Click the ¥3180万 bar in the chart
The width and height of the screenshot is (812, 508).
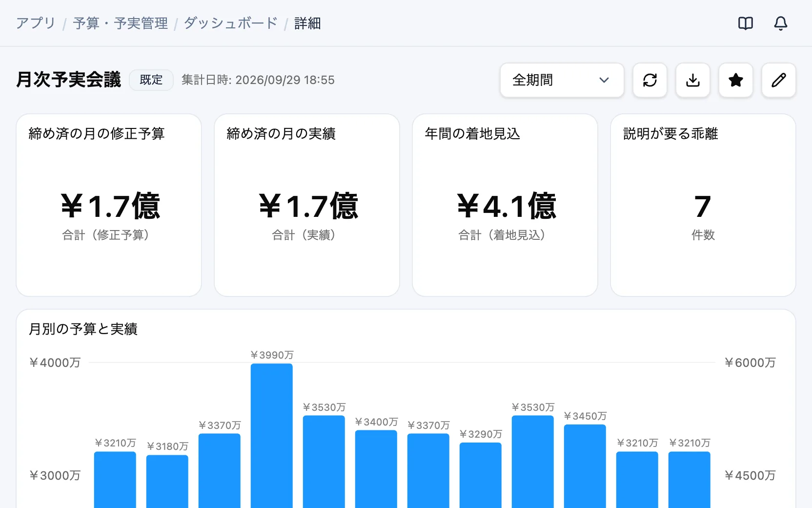pos(167,482)
